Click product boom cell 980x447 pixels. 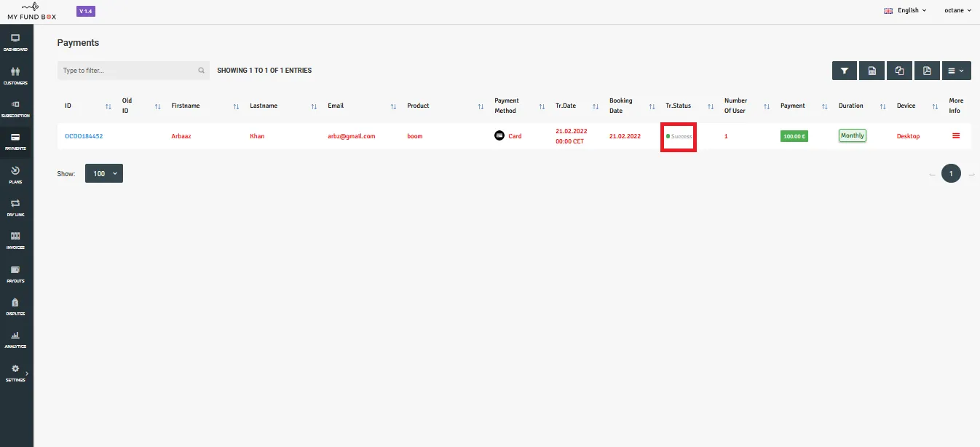415,136
